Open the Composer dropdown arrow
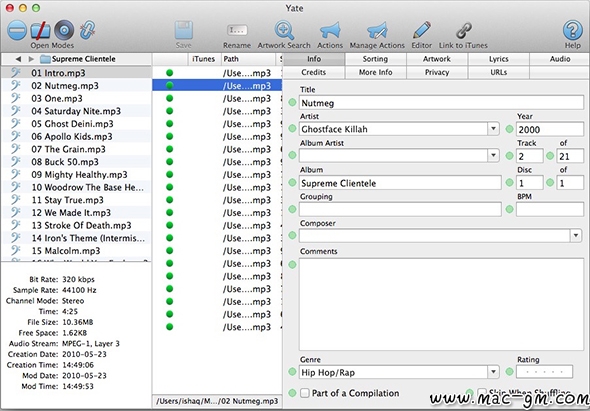This screenshot has width=590, height=411. pyautogui.click(x=576, y=236)
